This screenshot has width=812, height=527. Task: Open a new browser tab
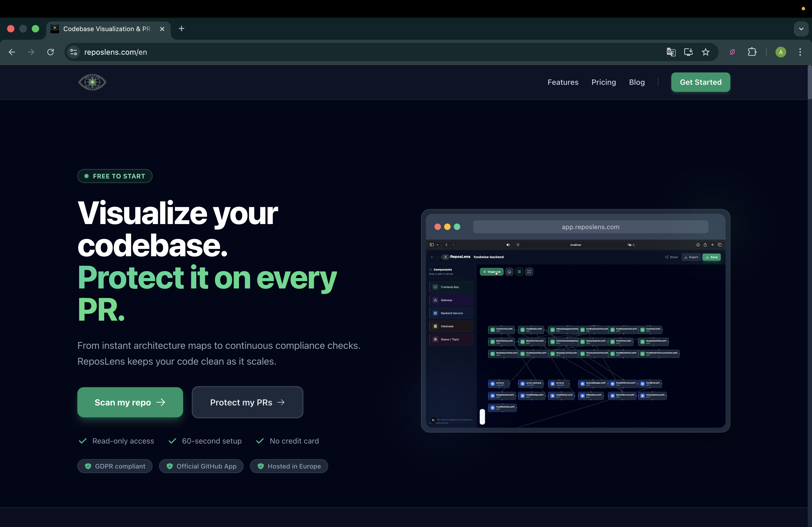click(182, 29)
